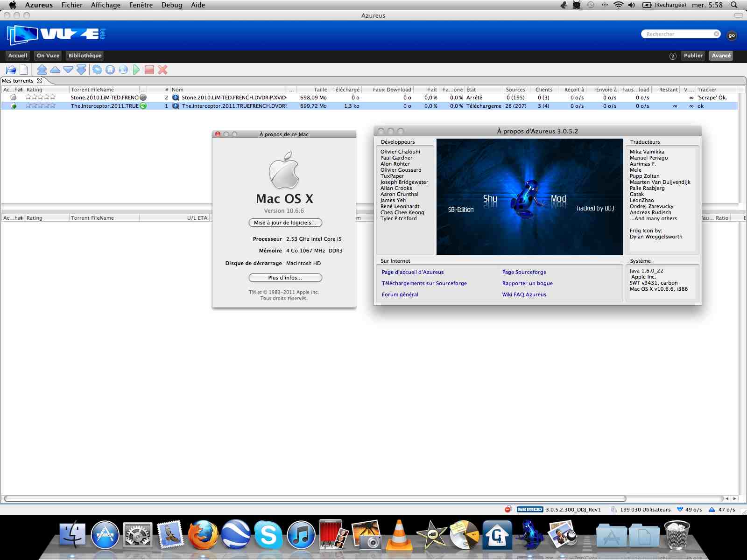Viewport: 747px width, 560px height.
Task: Open Page d'accueil d'Azureus link
Action: (x=413, y=272)
